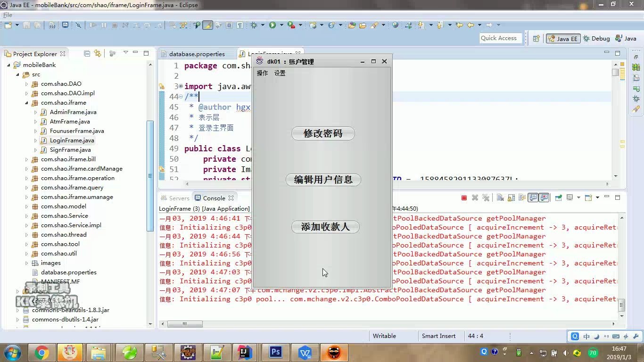Click the 修改密码 button
Viewport: 644px width, 362px height.
pyautogui.click(x=323, y=133)
